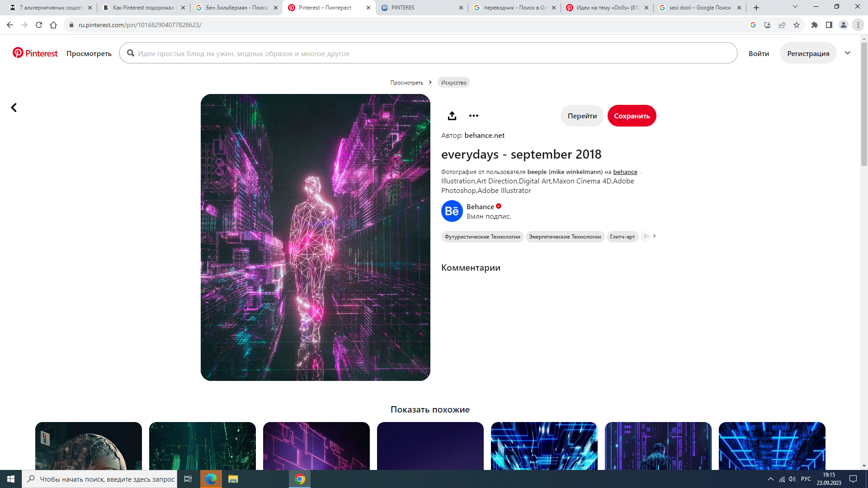
Task: Open the Chrome extensions puzzle icon
Action: [x=815, y=25]
